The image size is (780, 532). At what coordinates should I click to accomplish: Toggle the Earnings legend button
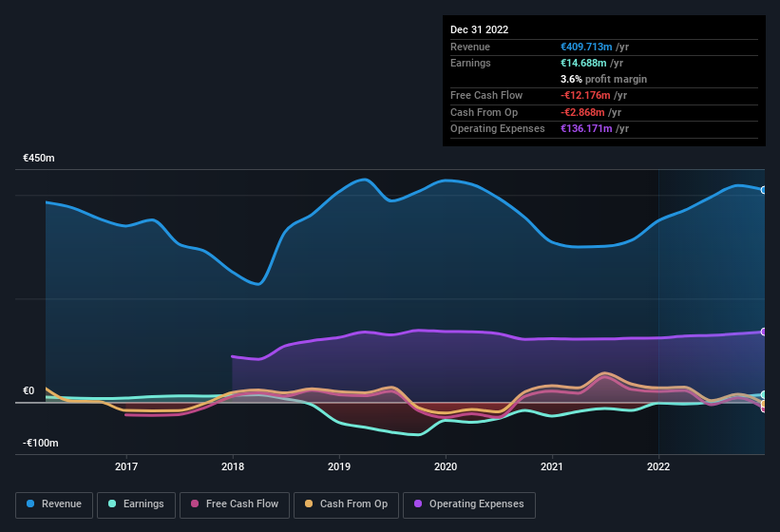136,504
